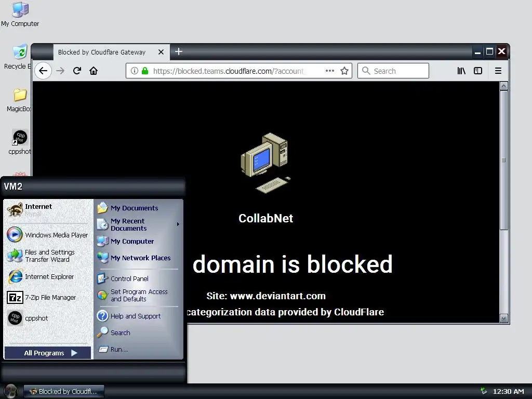The image size is (532, 399).
Task: Launch Internet Mypal from Start menu
Action: coord(47,210)
